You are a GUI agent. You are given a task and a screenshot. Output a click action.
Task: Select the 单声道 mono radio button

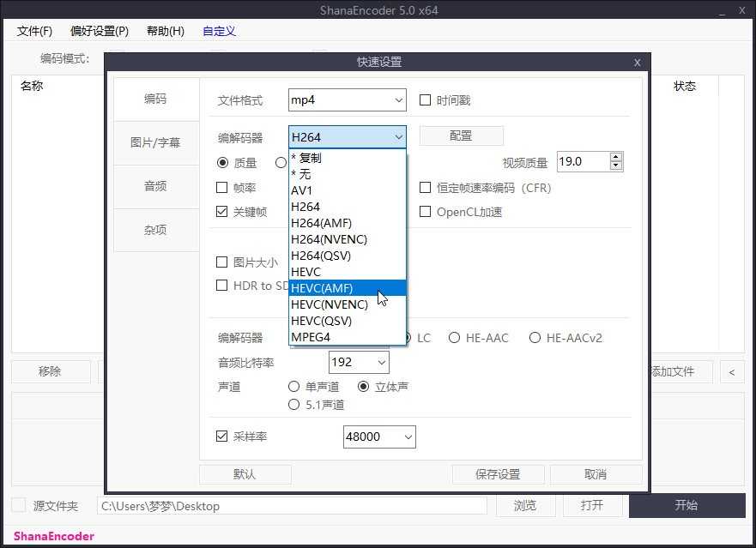(293, 387)
